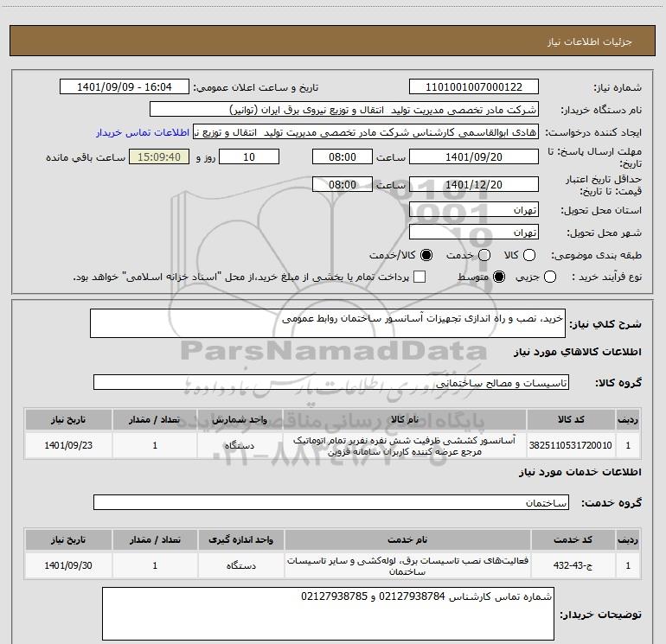The image size is (666, 644).
Task: Choose the جزیی purchase type radio
Action: pos(550,277)
